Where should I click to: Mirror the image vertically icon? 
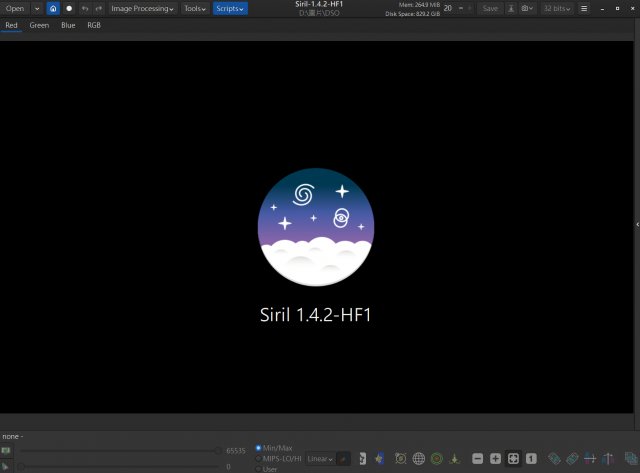[x=608, y=459]
